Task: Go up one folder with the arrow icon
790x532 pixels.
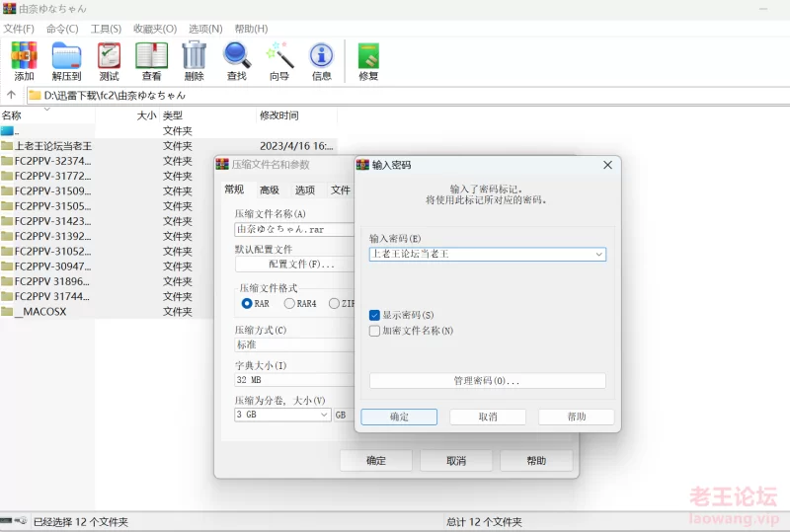Action: tap(11, 94)
